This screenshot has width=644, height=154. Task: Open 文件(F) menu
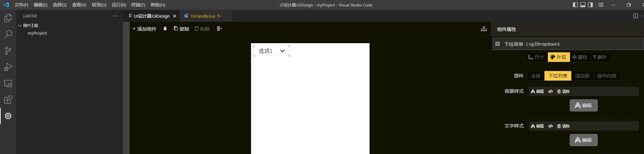click(x=21, y=5)
